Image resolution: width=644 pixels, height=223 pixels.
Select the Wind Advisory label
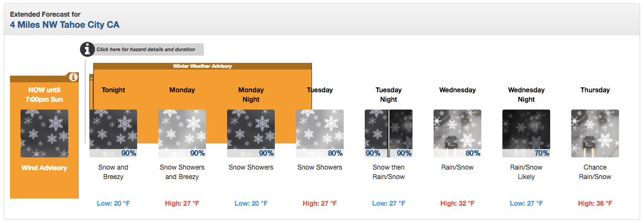(x=44, y=168)
